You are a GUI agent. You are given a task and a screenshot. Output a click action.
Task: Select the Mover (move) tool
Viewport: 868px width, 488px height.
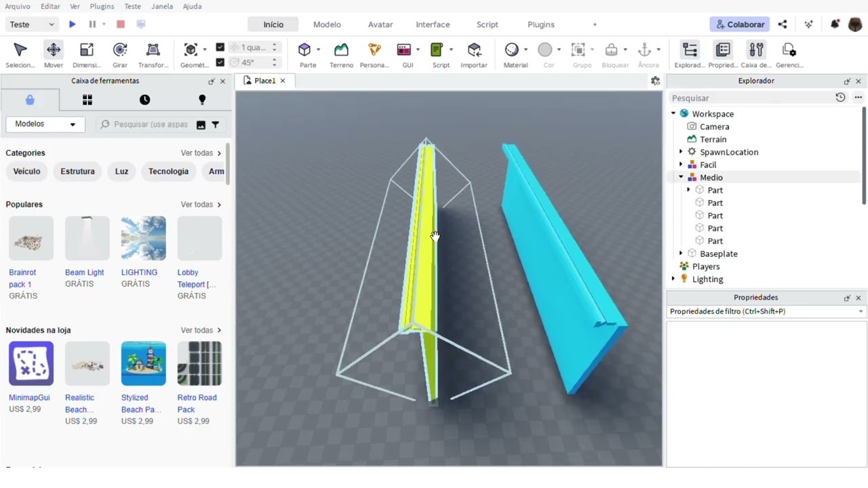coord(53,54)
